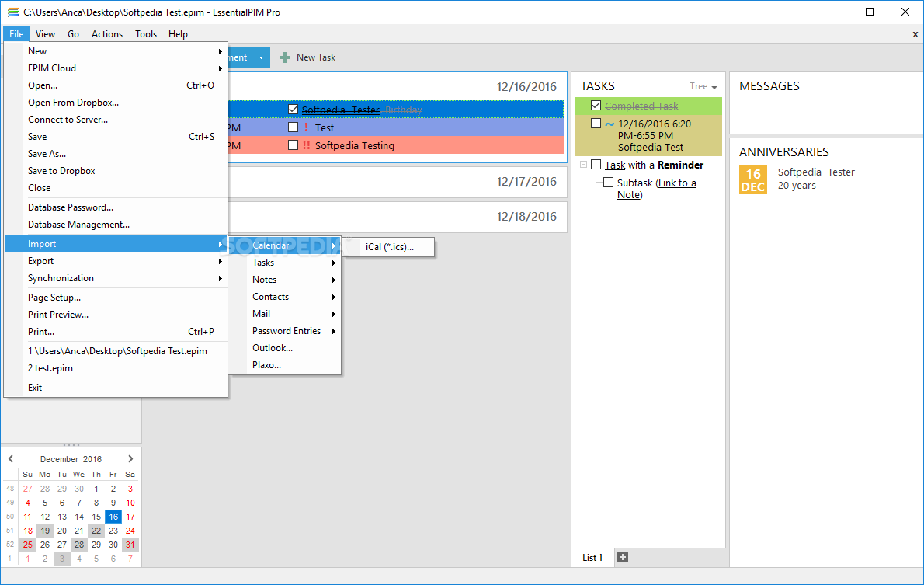924x585 pixels.
Task: Open the Tree view dropdown in Tasks
Action: pyautogui.click(x=703, y=87)
